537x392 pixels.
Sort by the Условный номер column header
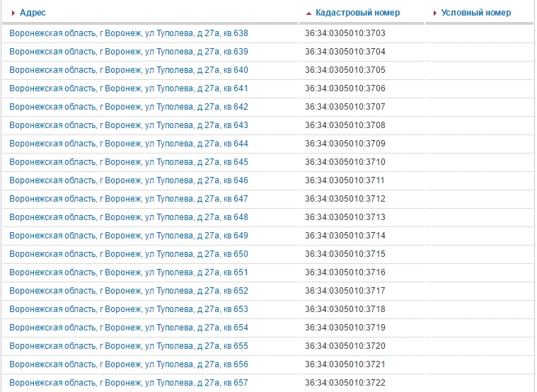475,13
